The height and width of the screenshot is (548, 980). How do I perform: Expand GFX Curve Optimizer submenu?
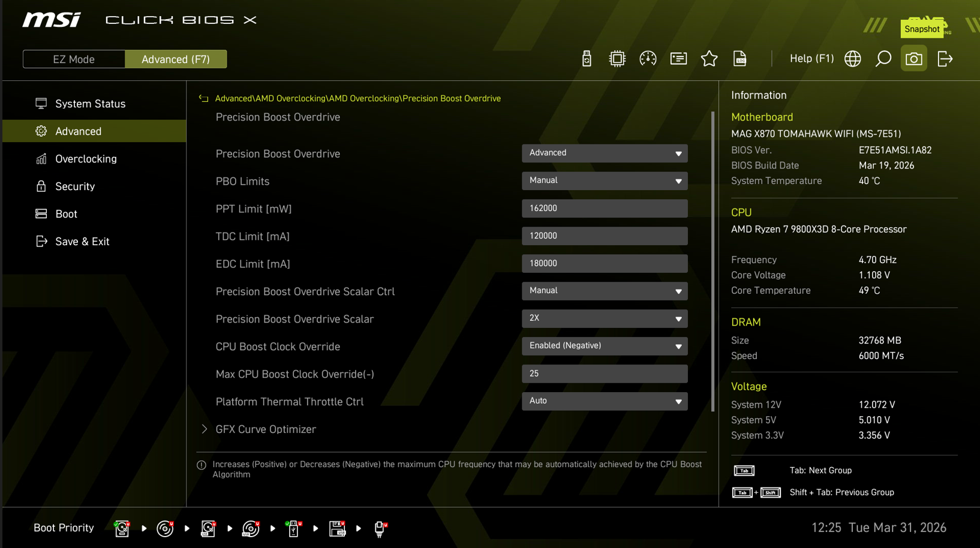tap(266, 429)
